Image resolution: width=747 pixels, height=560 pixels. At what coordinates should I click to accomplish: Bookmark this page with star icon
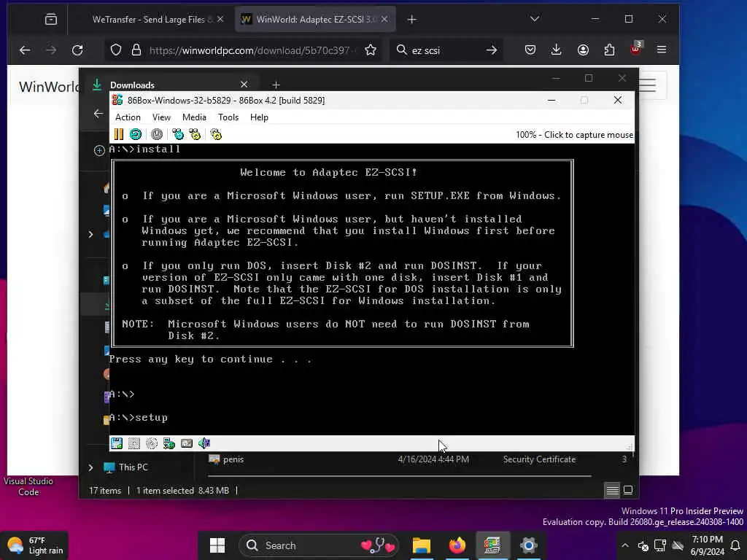(x=371, y=50)
